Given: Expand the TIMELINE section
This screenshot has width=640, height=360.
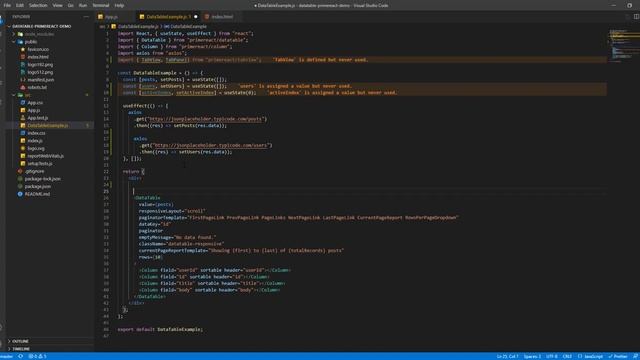Looking at the screenshot, I should [x=21, y=349].
